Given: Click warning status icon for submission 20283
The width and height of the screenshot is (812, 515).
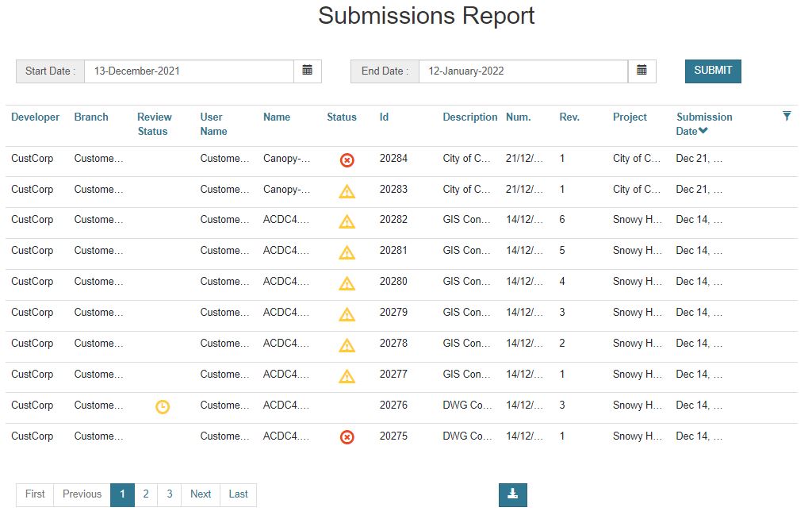Looking at the screenshot, I should coord(347,190).
